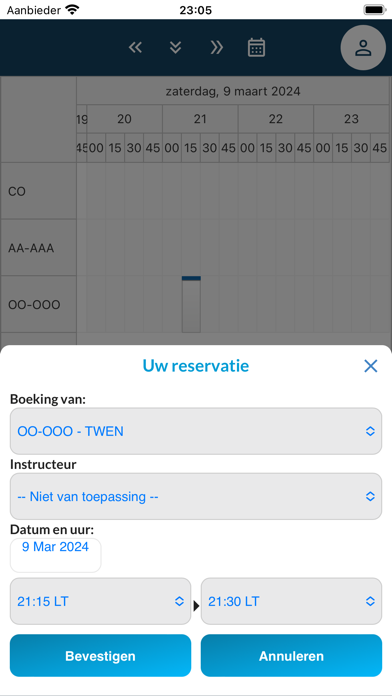
Task: Select the CO resource row label
Action: coord(38,191)
